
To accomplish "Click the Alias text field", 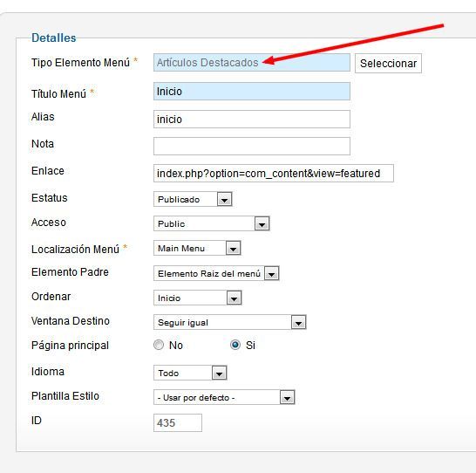I will coord(252,119).
